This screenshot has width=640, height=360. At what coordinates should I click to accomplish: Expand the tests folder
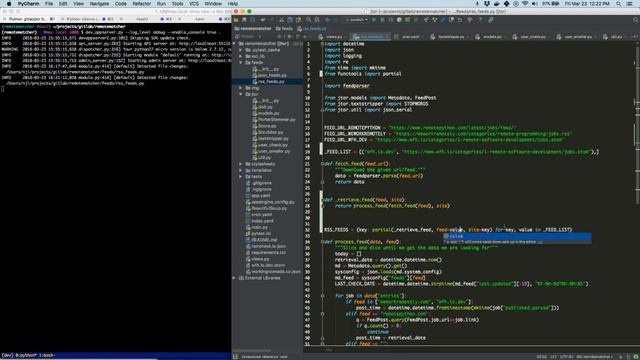[x=240, y=176]
